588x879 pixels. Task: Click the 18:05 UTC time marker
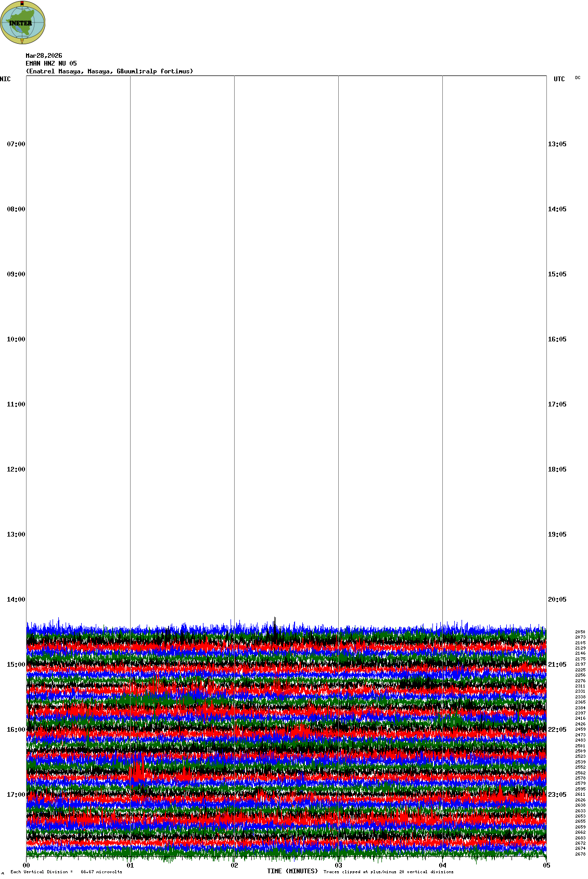coord(557,469)
